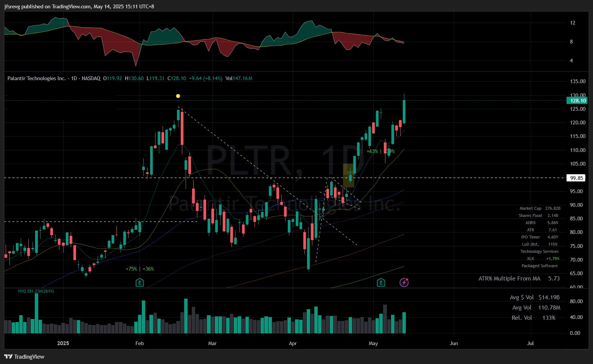The width and height of the screenshot is (593, 364).
Task: Click the Feb label on the time axis
Action: click(x=140, y=343)
